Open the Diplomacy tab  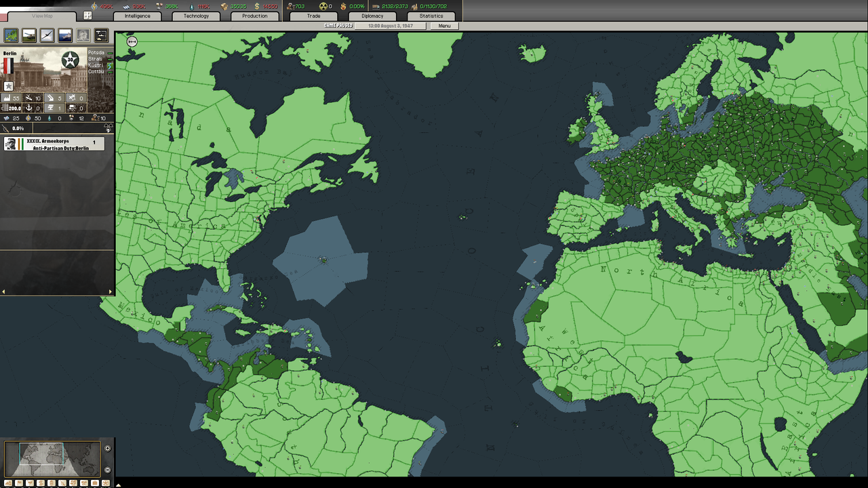coord(372,16)
